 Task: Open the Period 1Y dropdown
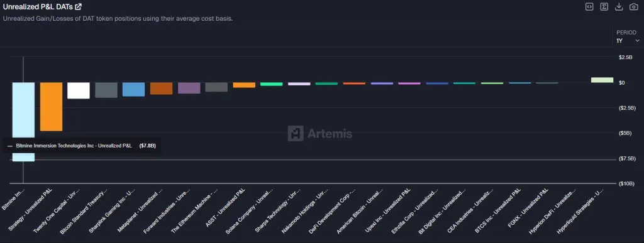[628, 41]
